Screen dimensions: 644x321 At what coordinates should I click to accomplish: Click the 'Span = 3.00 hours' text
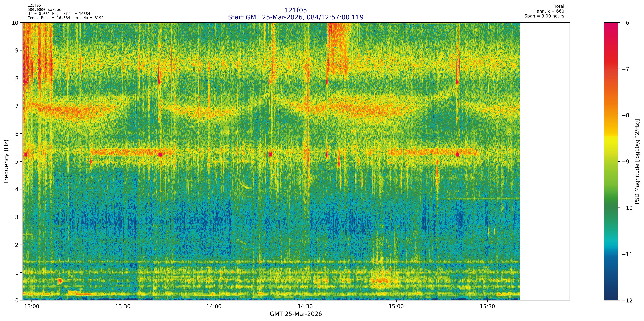(544, 16)
